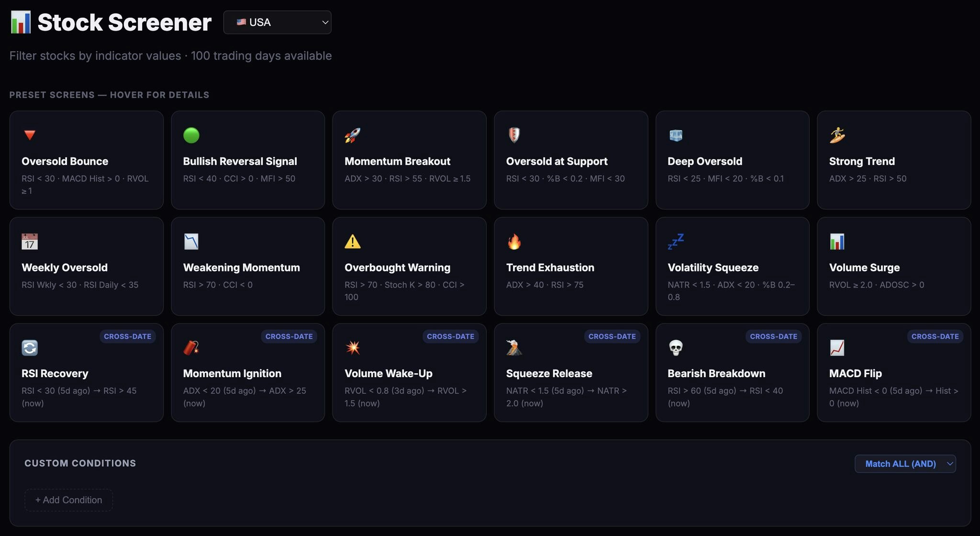This screenshot has height=536, width=980.
Task: Click 'RSI < 25 · MFI < 20 · %B < 0.1' text
Action: [x=726, y=179]
